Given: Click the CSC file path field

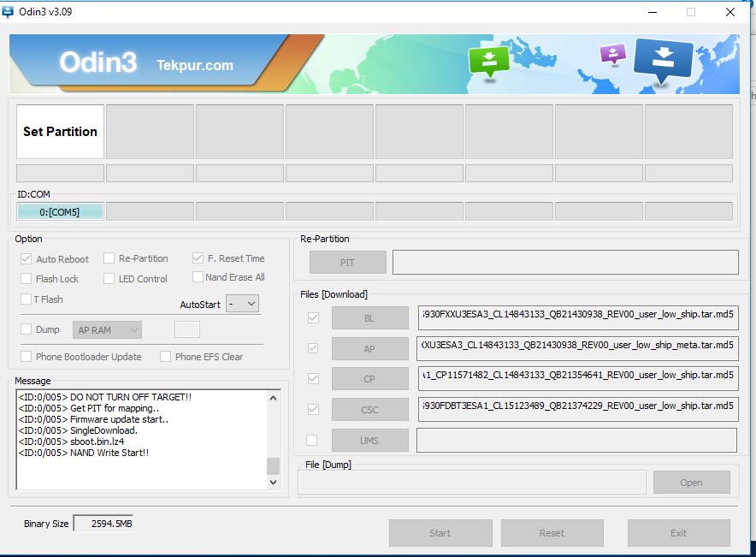Looking at the screenshot, I should pyautogui.click(x=578, y=410).
